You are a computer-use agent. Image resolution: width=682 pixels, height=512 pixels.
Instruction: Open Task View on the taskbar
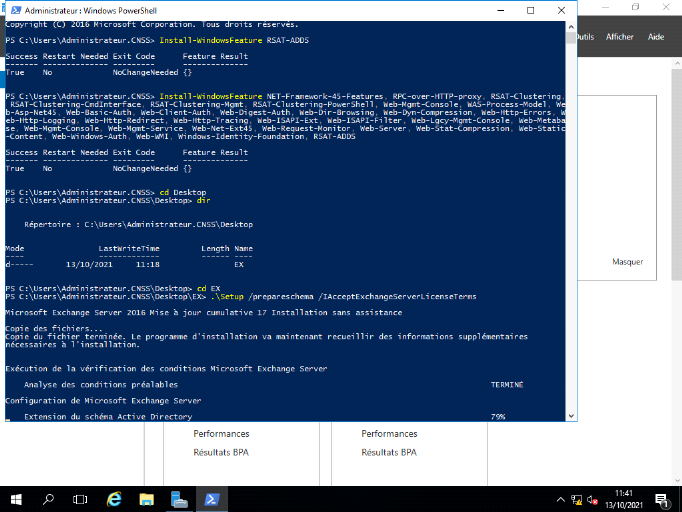(x=80, y=499)
